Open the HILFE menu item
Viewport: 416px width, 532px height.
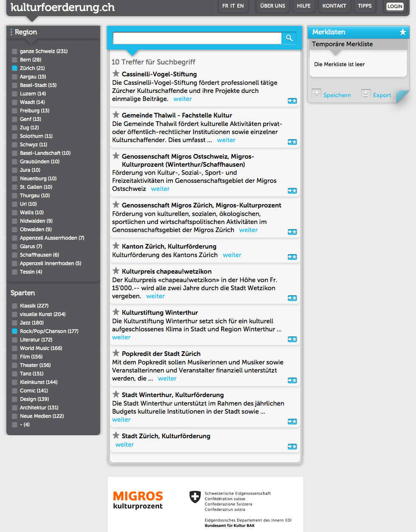(x=304, y=6)
